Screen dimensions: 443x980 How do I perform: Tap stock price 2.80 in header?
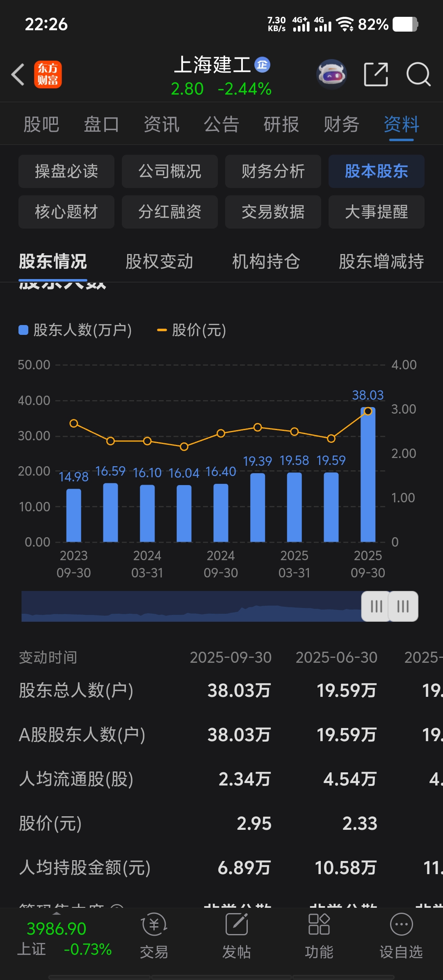pos(187,89)
